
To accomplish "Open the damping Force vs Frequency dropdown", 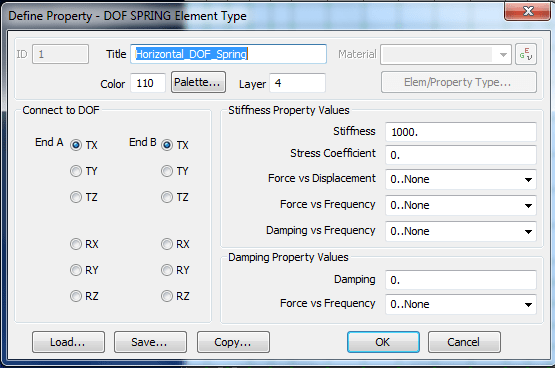I will click(x=461, y=304).
